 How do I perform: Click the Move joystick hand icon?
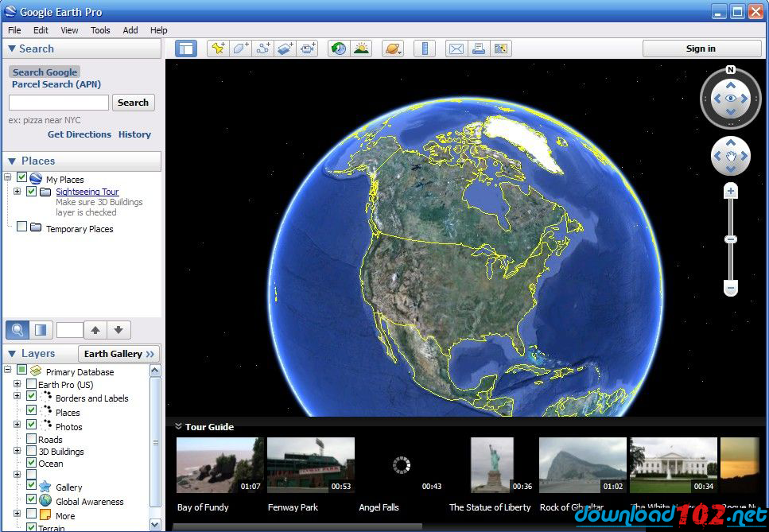click(731, 157)
